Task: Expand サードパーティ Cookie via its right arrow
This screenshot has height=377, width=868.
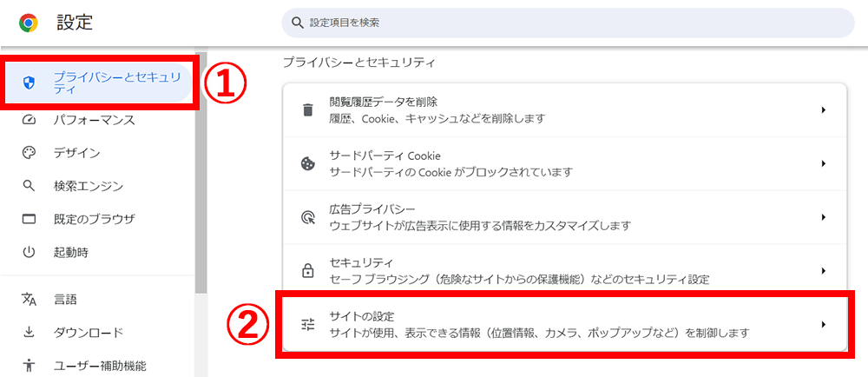Action: pyautogui.click(x=823, y=164)
